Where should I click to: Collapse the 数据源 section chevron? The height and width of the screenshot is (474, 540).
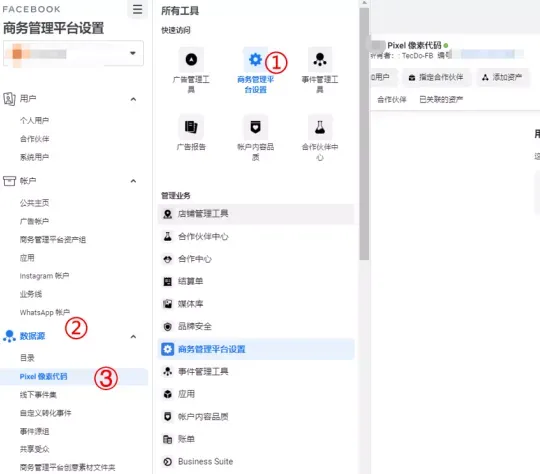click(x=133, y=337)
